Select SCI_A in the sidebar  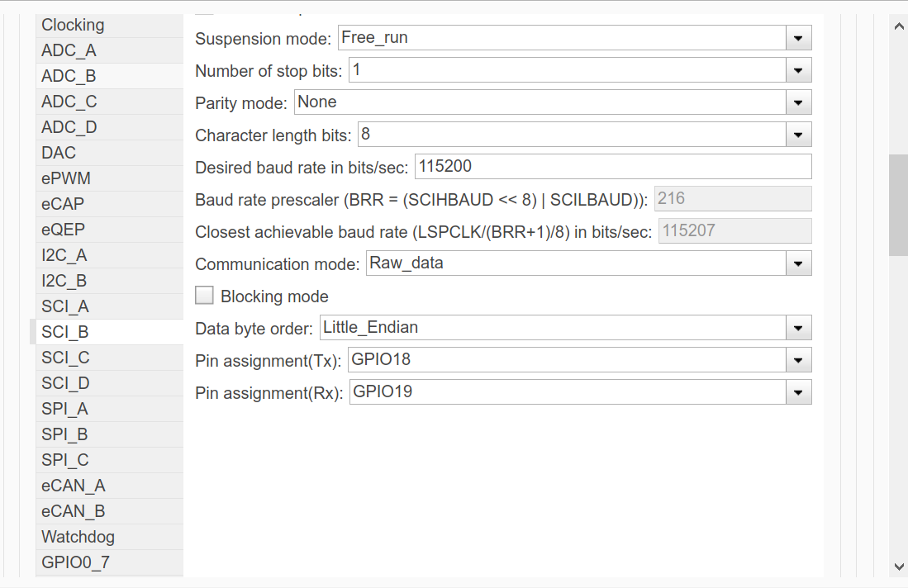(x=65, y=306)
